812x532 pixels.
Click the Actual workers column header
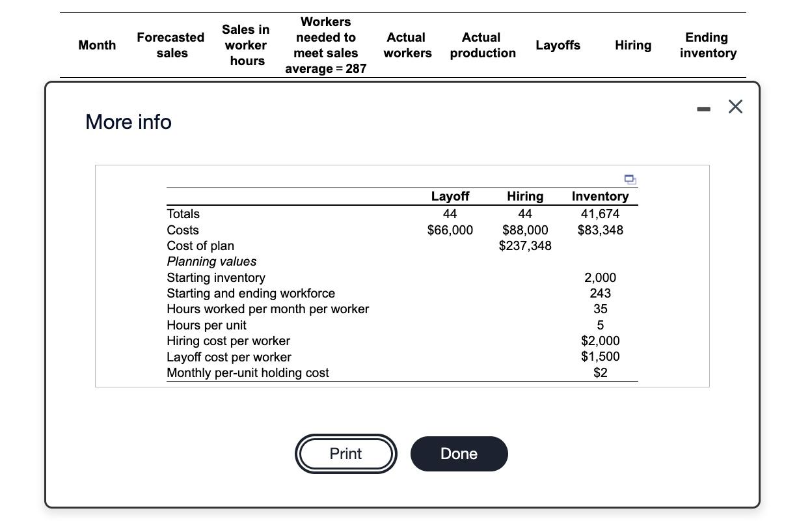[x=407, y=45]
